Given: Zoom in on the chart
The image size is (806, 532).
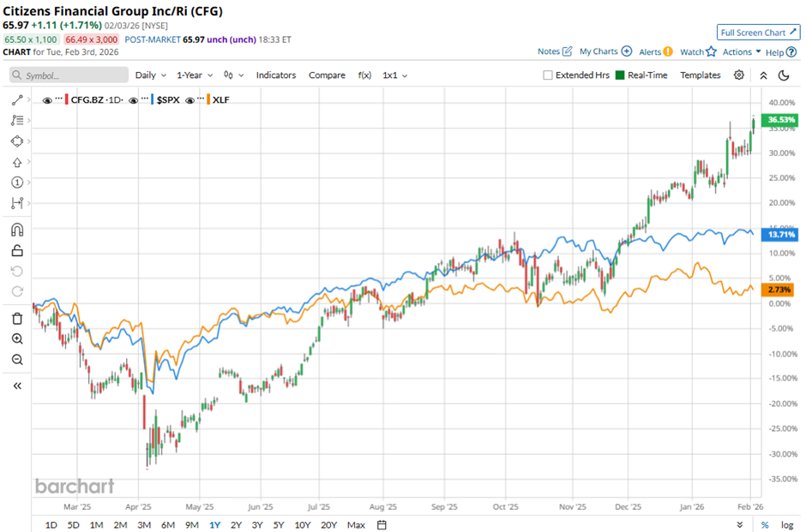Looking at the screenshot, I should click(16, 339).
